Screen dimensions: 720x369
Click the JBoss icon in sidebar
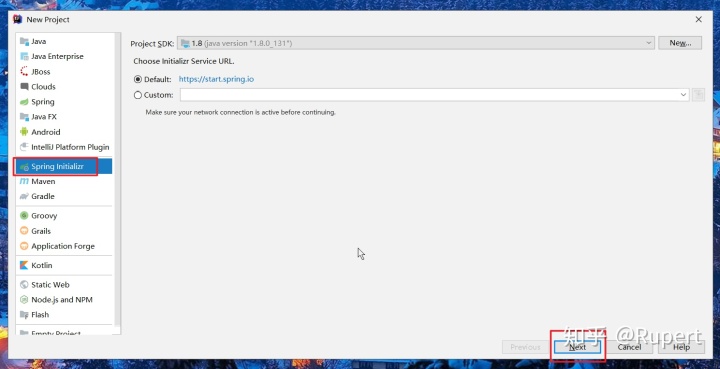click(24, 72)
